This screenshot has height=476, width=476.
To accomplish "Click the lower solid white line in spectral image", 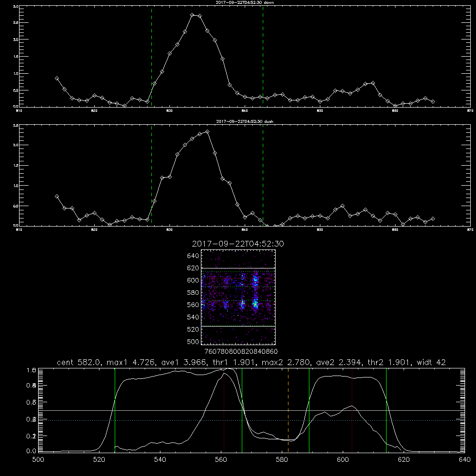I will point(238,327).
